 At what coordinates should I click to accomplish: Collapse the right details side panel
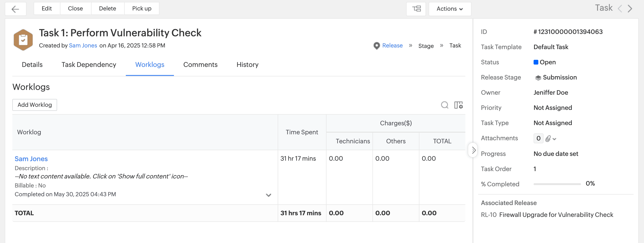473,150
